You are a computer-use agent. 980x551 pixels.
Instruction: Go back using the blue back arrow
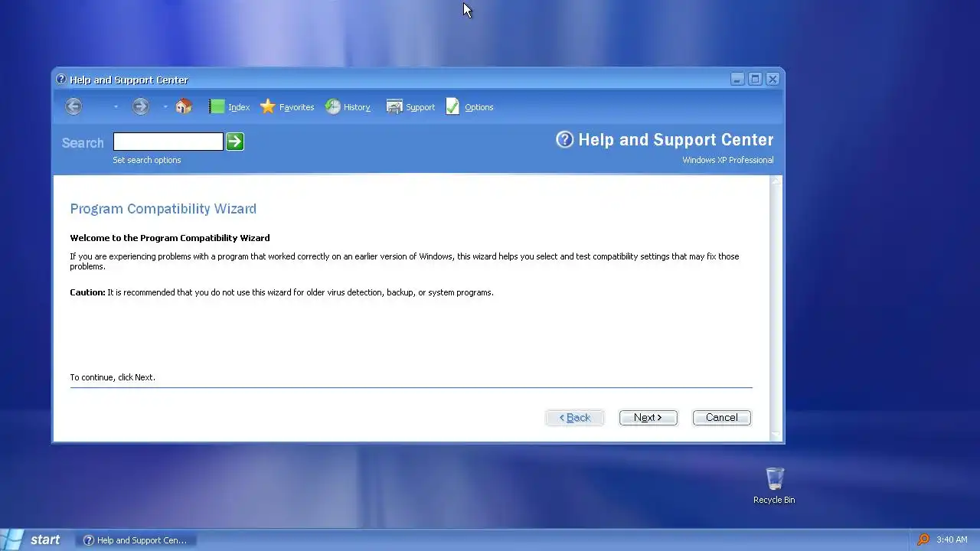pyautogui.click(x=73, y=106)
